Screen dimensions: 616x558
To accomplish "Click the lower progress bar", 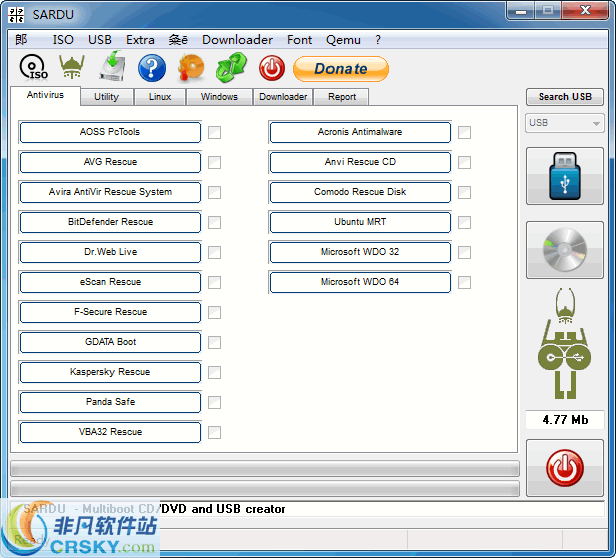I will 265,488.
